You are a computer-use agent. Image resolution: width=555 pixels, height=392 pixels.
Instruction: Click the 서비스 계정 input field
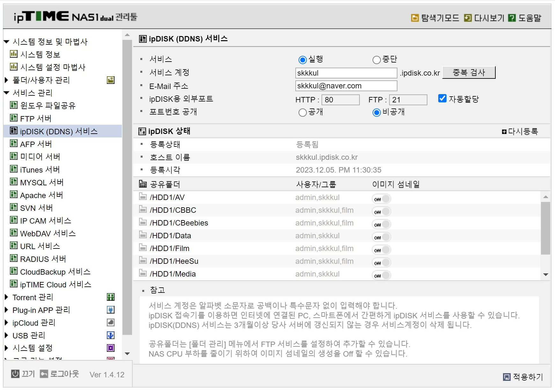click(346, 73)
